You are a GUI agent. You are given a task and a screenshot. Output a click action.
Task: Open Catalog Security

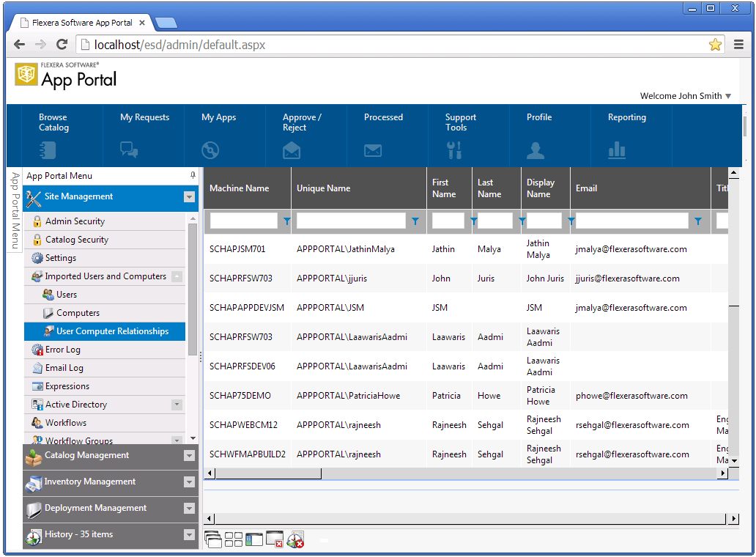coord(105,240)
